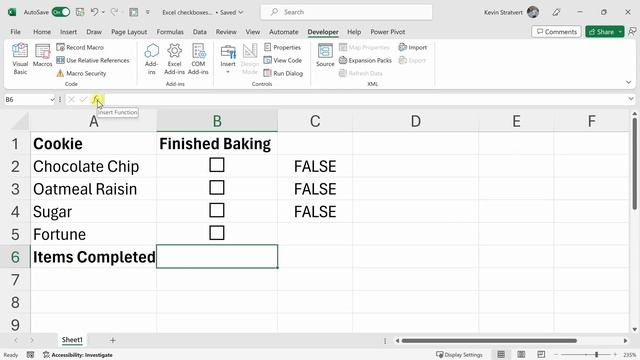640x360 pixels.
Task: Open the Page Layout tab
Action: coord(129,32)
